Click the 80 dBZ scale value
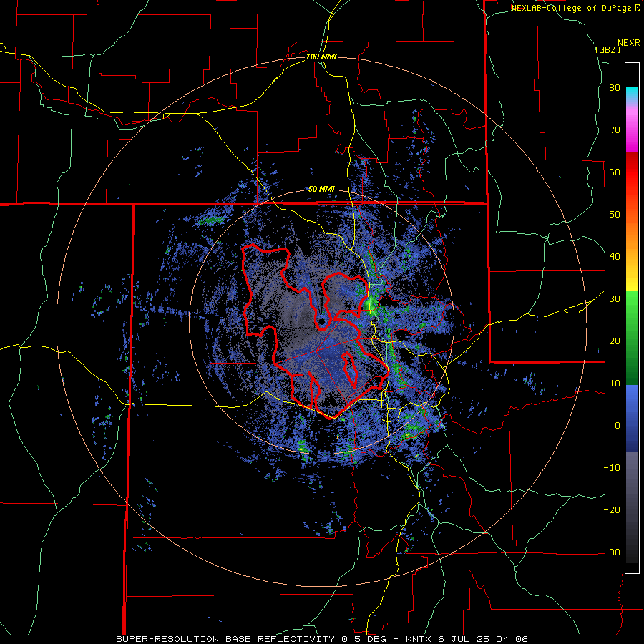Viewport: 644px width, 644px height. 615,87
